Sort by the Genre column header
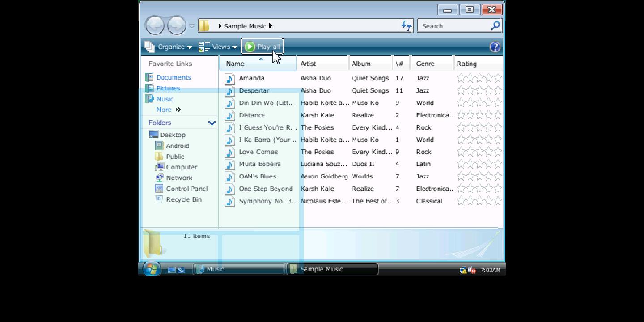The height and width of the screenshot is (322, 644). 432,64
